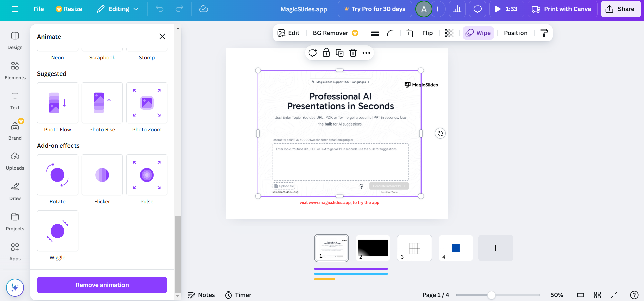Open the Notes panel
Image resolution: width=644 pixels, height=301 pixels.
pyautogui.click(x=201, y=295)
